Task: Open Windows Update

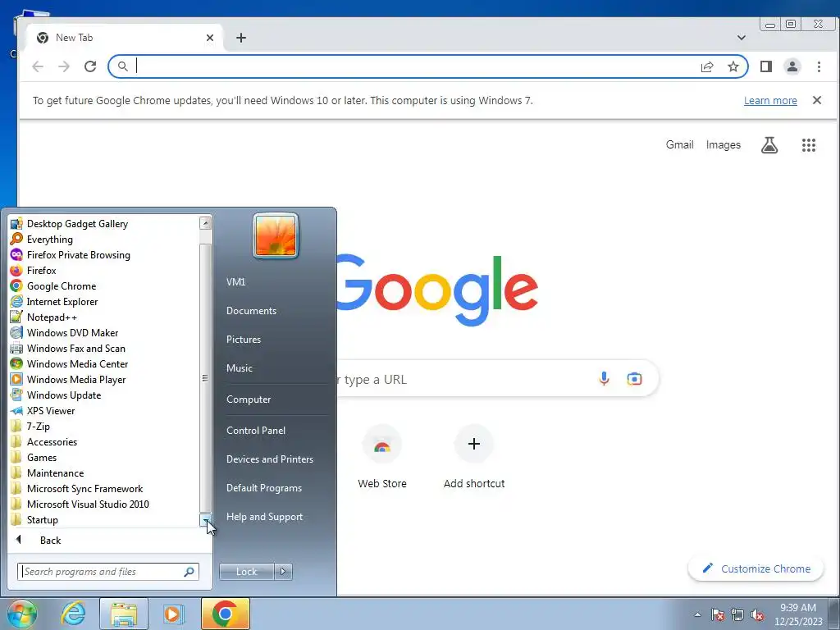Action: pos(103,395)
